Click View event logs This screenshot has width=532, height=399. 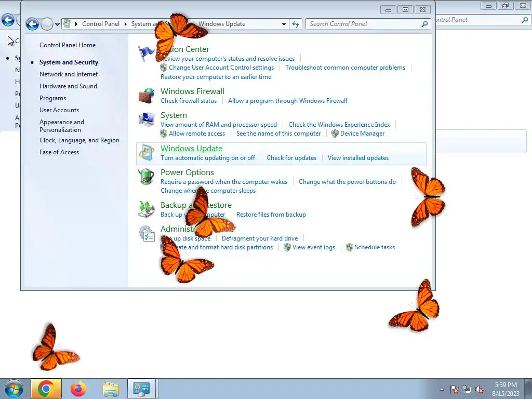coord(314,247)
